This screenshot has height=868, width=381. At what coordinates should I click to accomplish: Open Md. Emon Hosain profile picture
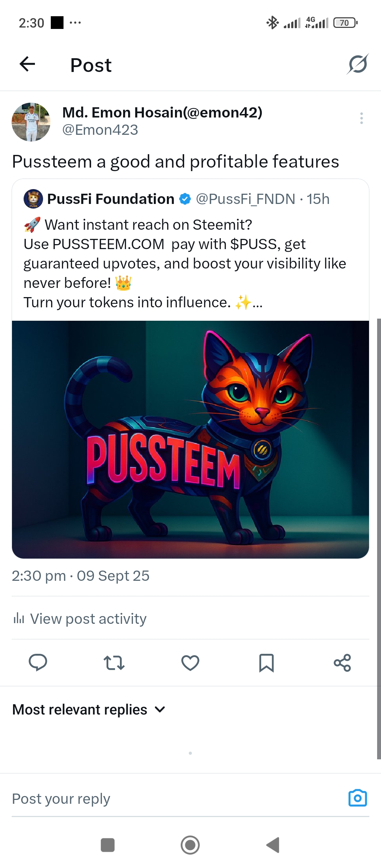tap(31, 122)
